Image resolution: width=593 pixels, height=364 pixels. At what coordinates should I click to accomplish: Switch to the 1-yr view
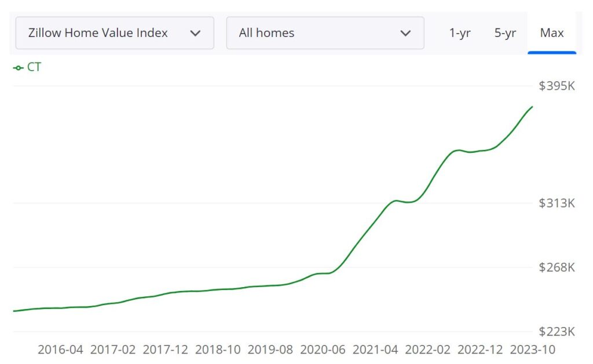(460, 33)
